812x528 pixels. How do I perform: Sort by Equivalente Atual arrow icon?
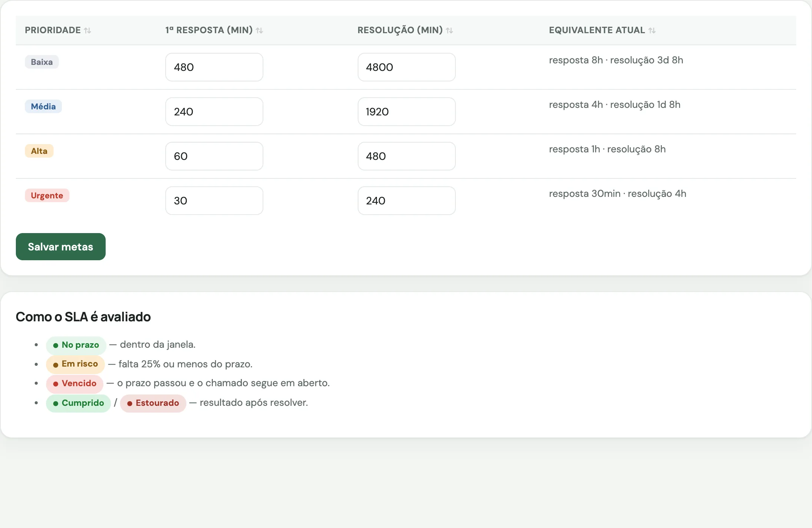click(652, 31)
